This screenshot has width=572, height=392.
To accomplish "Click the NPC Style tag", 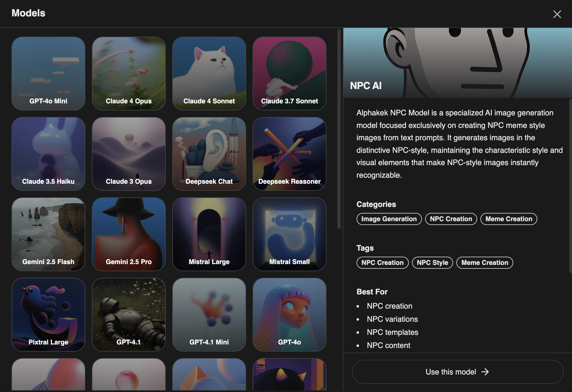I will (x=432, y=263).
